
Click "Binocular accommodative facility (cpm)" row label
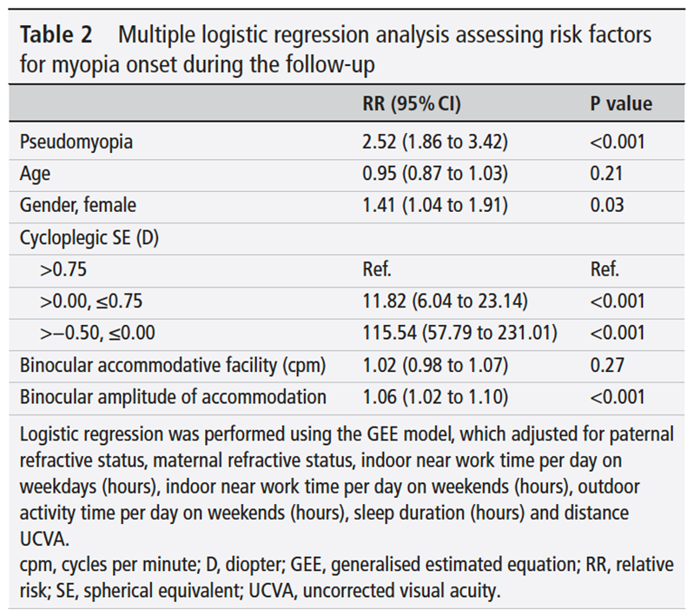(173, 365)
